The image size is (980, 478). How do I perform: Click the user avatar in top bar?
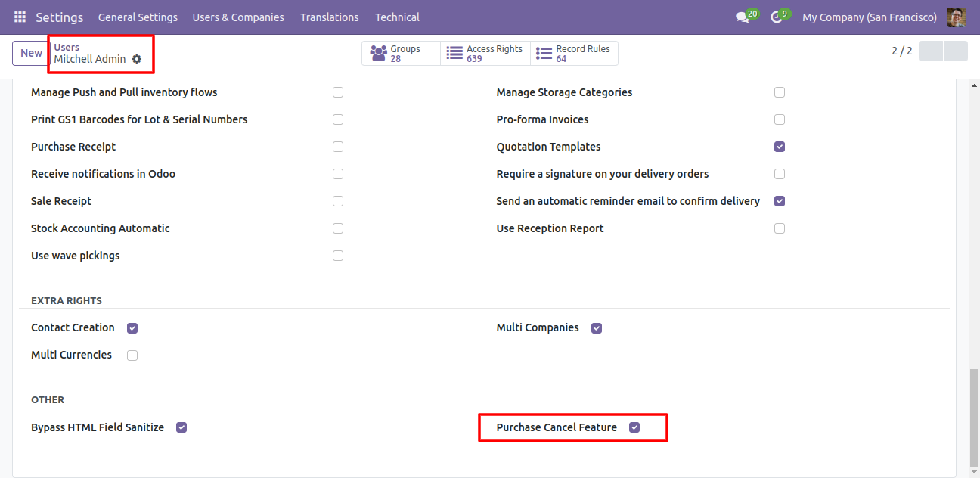[956, 17]
